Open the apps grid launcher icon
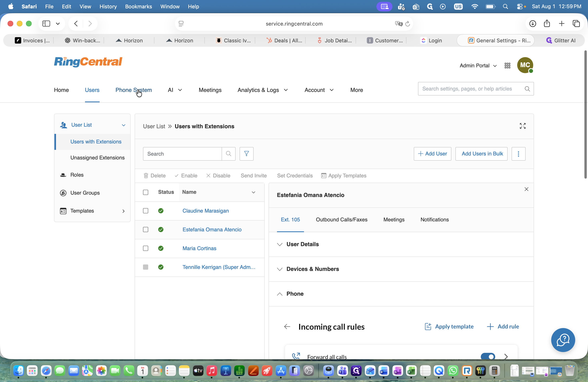The height and width of the screenshot is (382, 588). tap(507, 66)
